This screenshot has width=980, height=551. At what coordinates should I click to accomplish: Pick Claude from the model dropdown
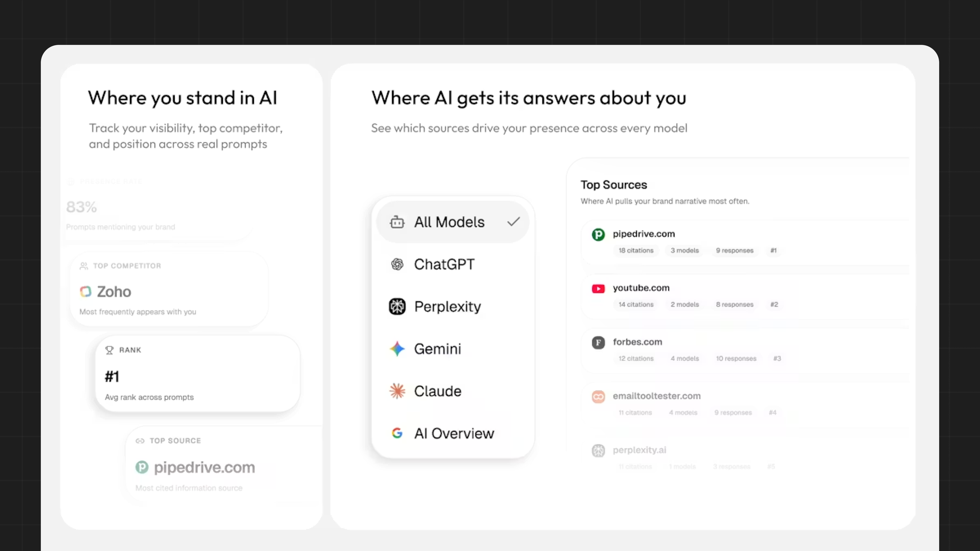click(x=438, y=391)
